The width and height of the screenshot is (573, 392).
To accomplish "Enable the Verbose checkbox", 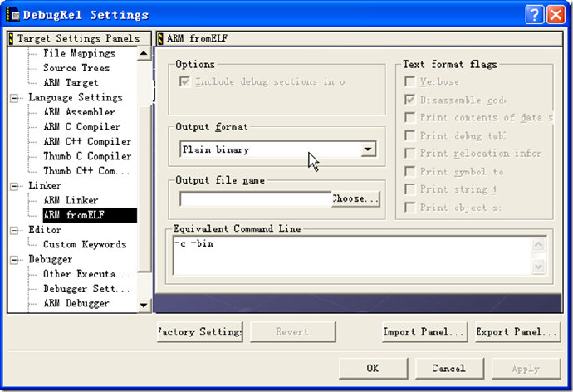I will pos(410,81).
